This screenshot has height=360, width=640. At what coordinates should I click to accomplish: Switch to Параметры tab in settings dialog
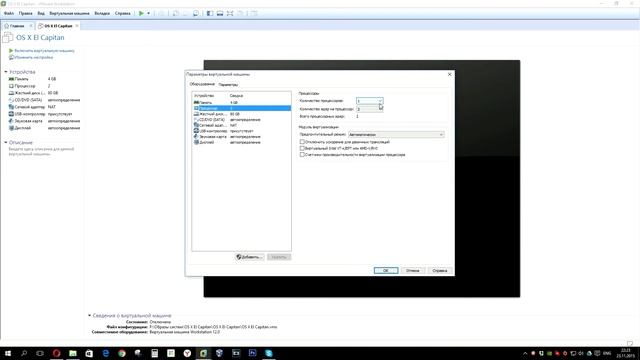pos(228,84)
